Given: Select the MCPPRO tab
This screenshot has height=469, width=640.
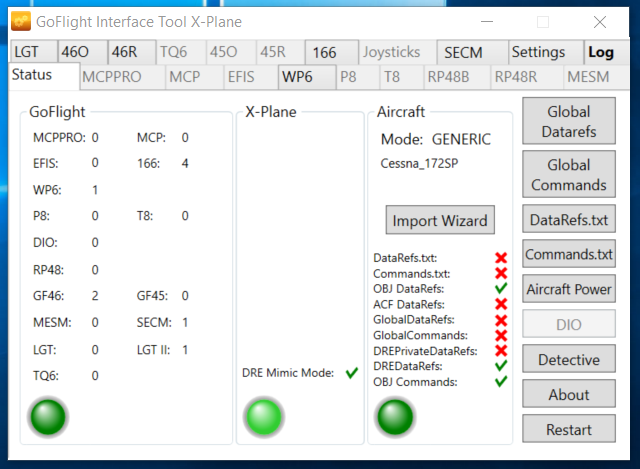Looking at the screenshot, I should [122, 77].
